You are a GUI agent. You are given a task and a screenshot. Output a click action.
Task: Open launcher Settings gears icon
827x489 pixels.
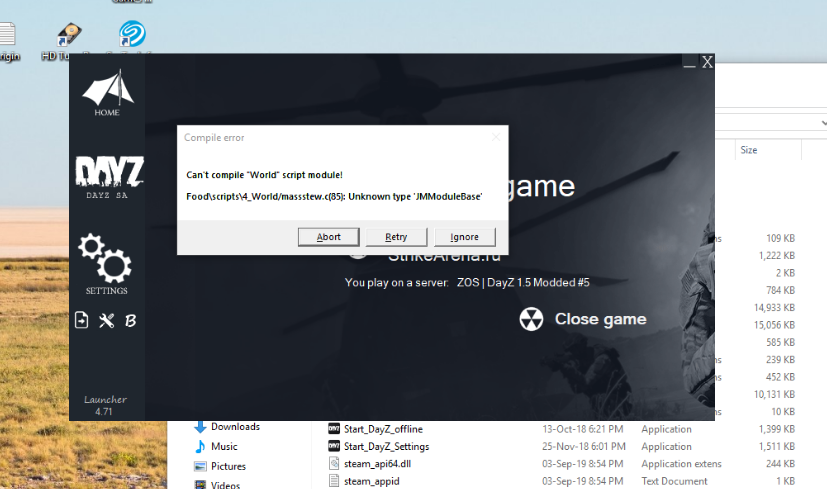pyautogui.click(x=105, y=258)
